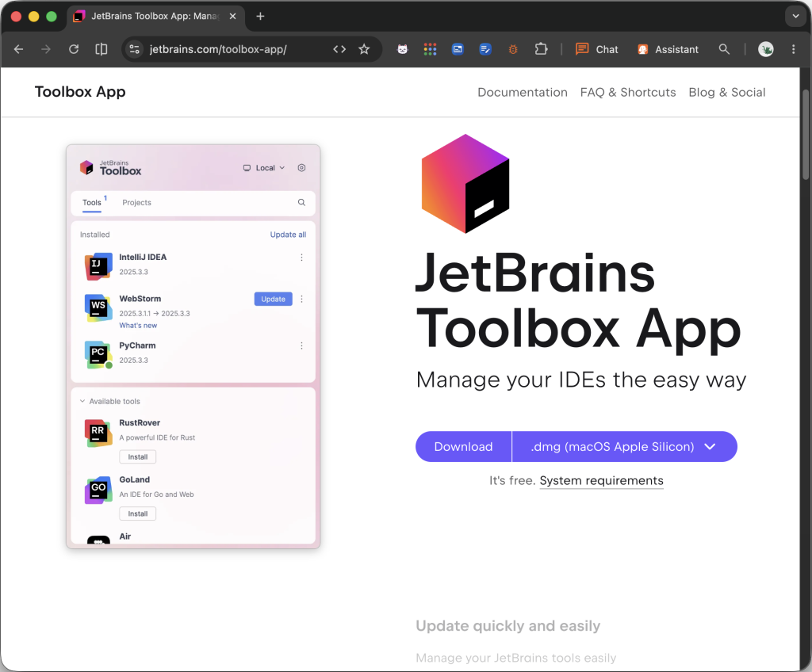This screenshot has width=812, height=672.
Task: Click the Toolbox logo in the app preview
Action: tap(110, 168)
